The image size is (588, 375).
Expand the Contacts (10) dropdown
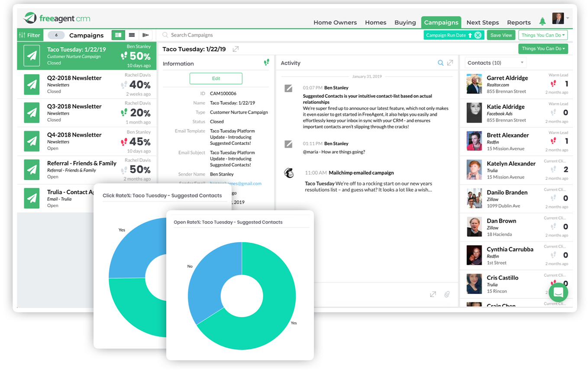495,63
